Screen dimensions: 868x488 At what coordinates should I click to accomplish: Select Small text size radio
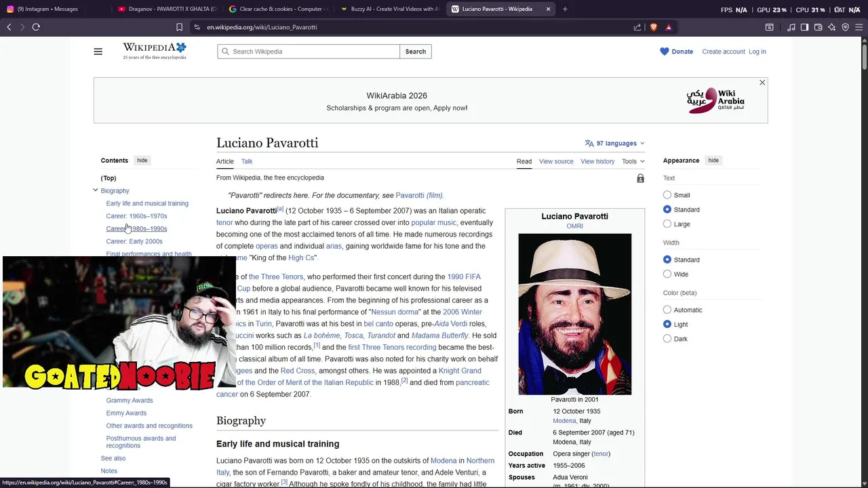click(667, 195)
